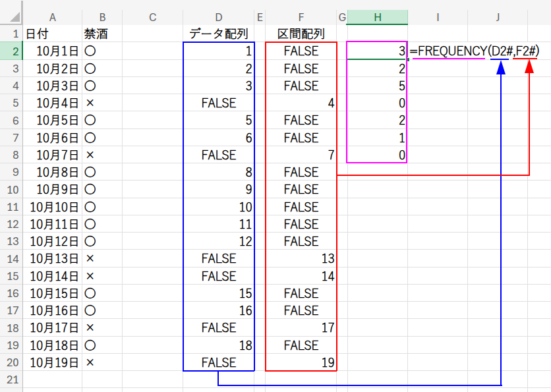The height and width of the screenshot is (392, 551).
Task: Select row 1 header
Action: 11,34
